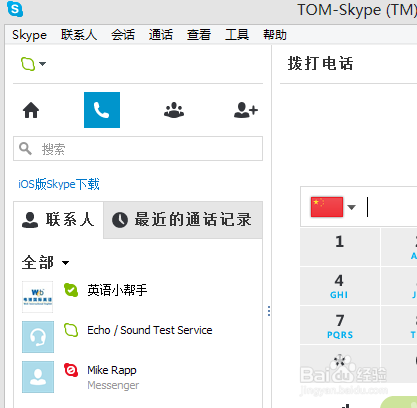The width and height of the screenshot is (417, 408).
Task: Dial key 1 on the keypad
Action: 340,247
